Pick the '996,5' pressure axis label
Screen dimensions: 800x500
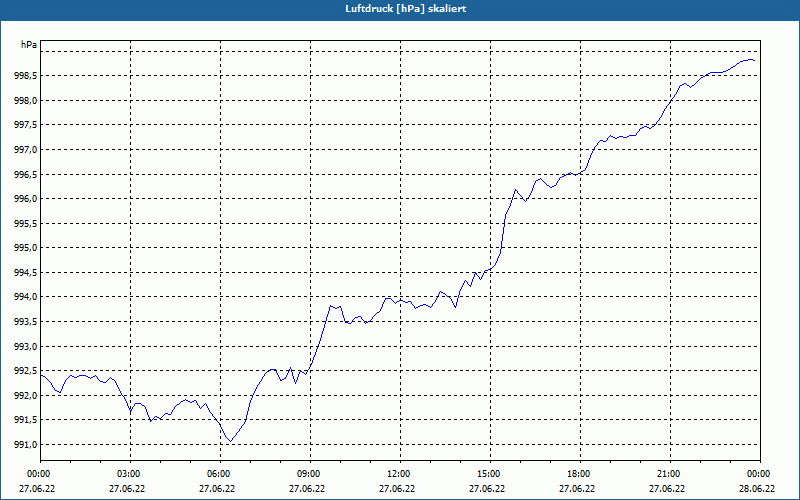(x=27, y=174)
